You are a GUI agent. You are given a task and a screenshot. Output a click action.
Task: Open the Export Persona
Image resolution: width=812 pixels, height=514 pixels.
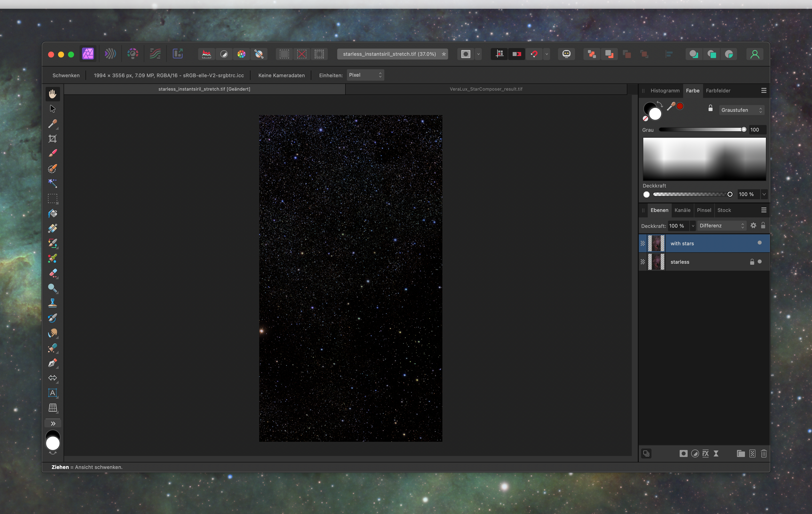178,54
